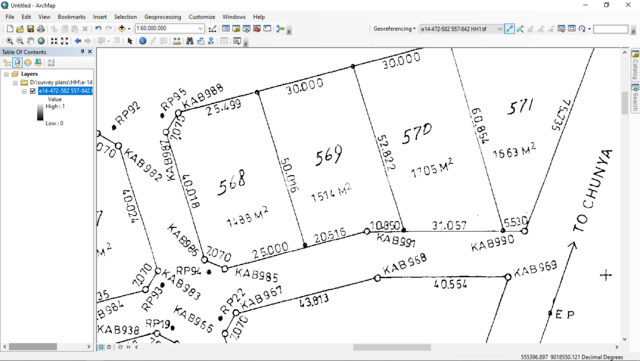Image resolution: width=640 pixels, height=361 pixels.
Task: Toggle List By Source view in contents
Action: tap(17, 62)
